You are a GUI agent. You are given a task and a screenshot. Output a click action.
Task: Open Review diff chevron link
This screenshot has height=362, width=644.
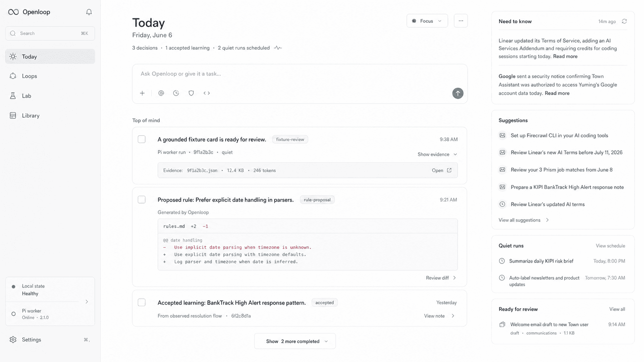[x=441, y=278]
